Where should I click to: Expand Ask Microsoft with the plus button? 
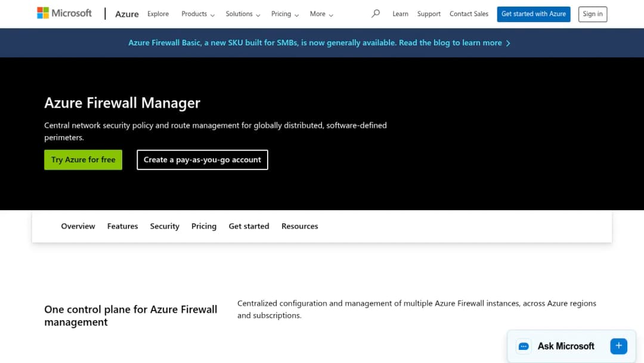tap(618, 346)
